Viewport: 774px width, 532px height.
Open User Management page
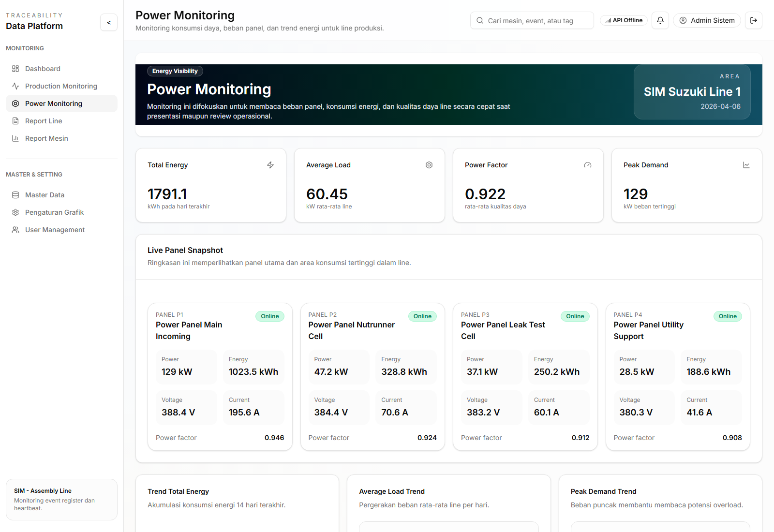(x=61, y=230)
